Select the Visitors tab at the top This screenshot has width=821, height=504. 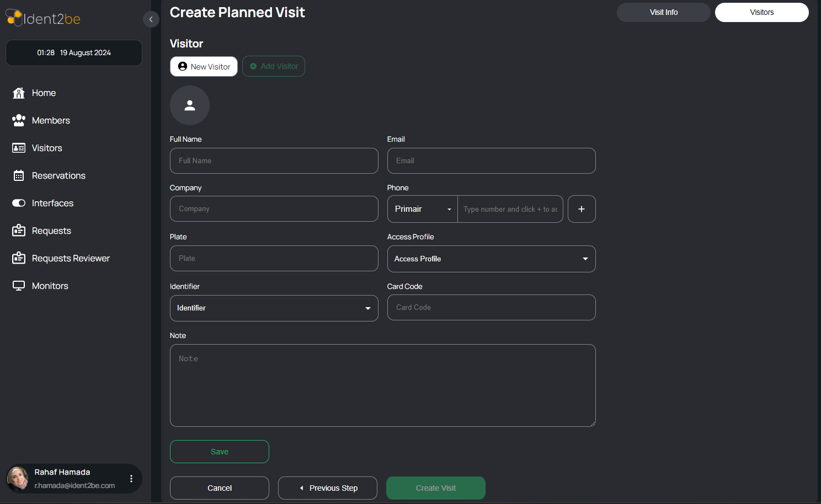[x=762, y=12]
